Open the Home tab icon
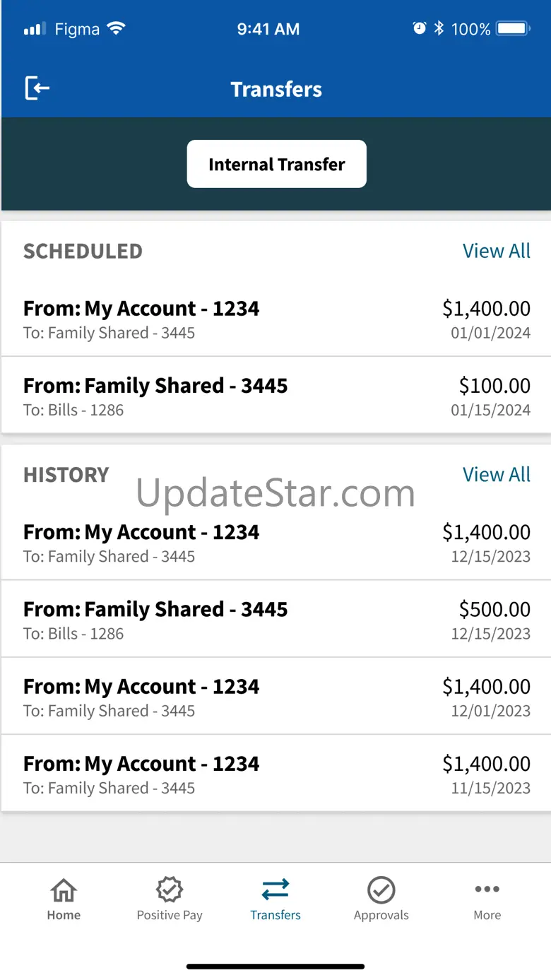This screenshot has height=980, width=551. [x=64, y=890]
